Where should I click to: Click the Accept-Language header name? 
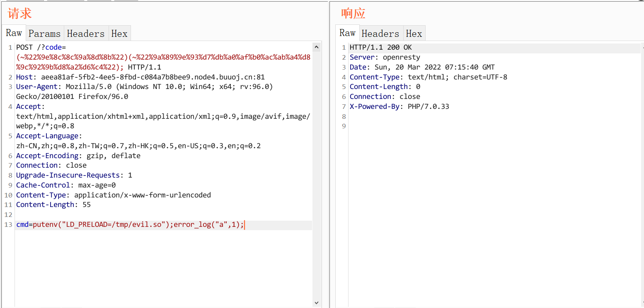pyautogui.click(x=49, y=136)
